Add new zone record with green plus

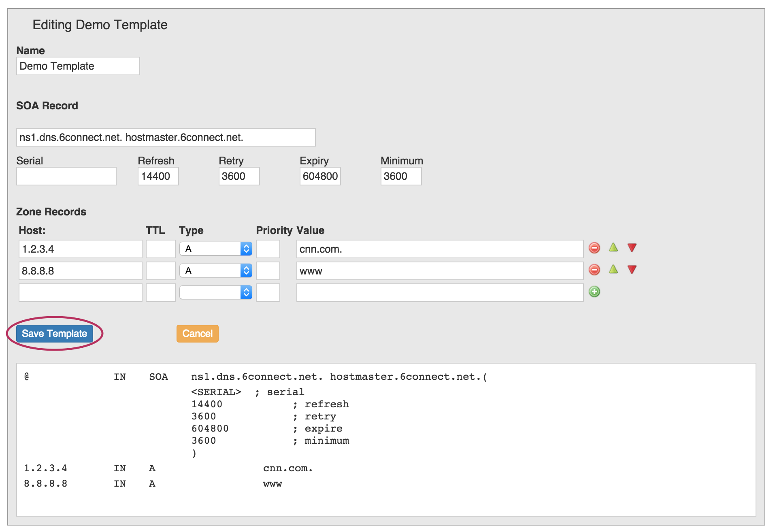(594, 292)
